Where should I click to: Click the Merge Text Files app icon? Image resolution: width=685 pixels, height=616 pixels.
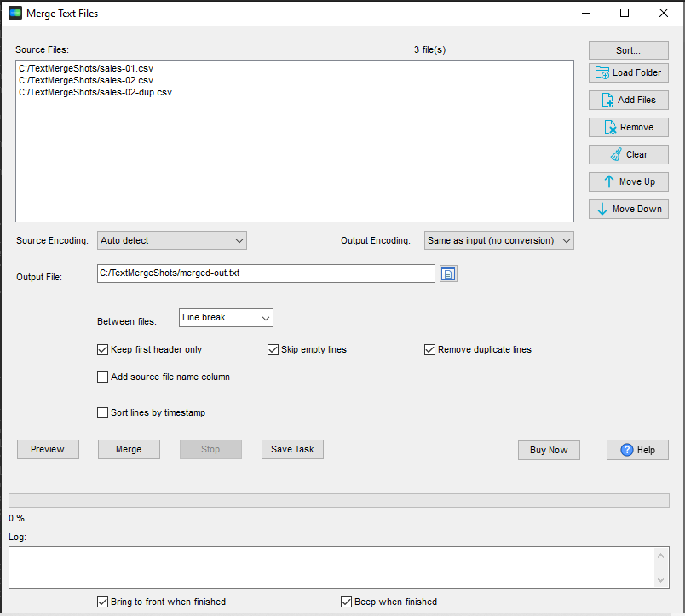[x=15, y=13]
